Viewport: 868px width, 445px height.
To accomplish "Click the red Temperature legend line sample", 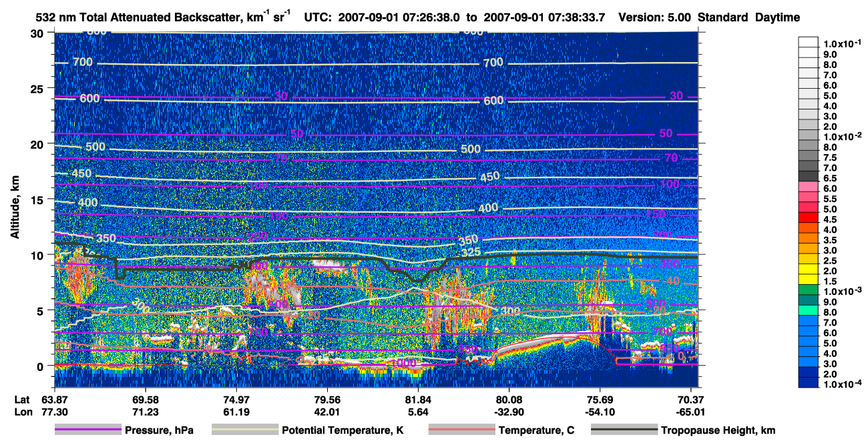I will [461, 430].
